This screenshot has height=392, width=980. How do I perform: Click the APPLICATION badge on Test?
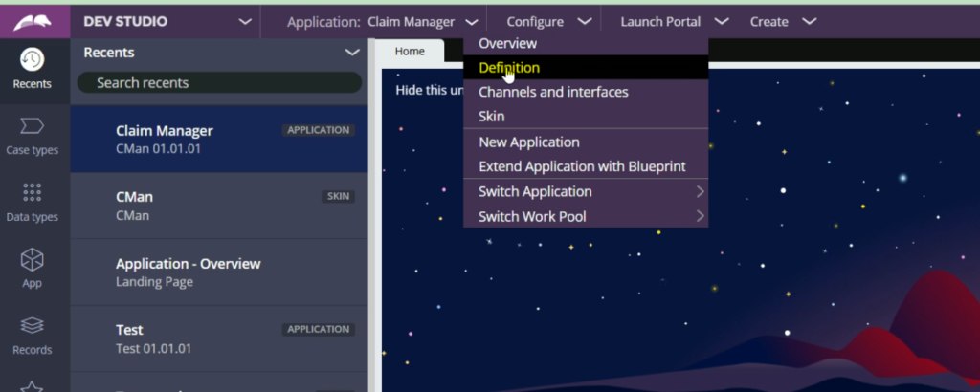pos(318,329)
